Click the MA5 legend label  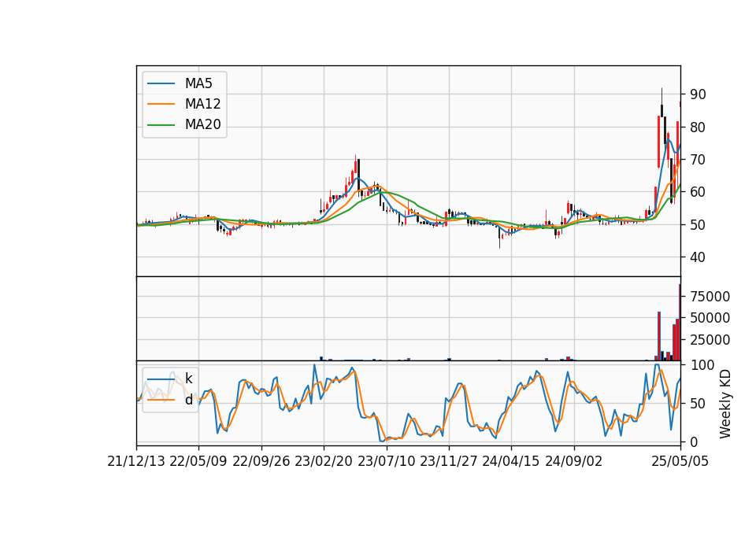coord(198,83)
